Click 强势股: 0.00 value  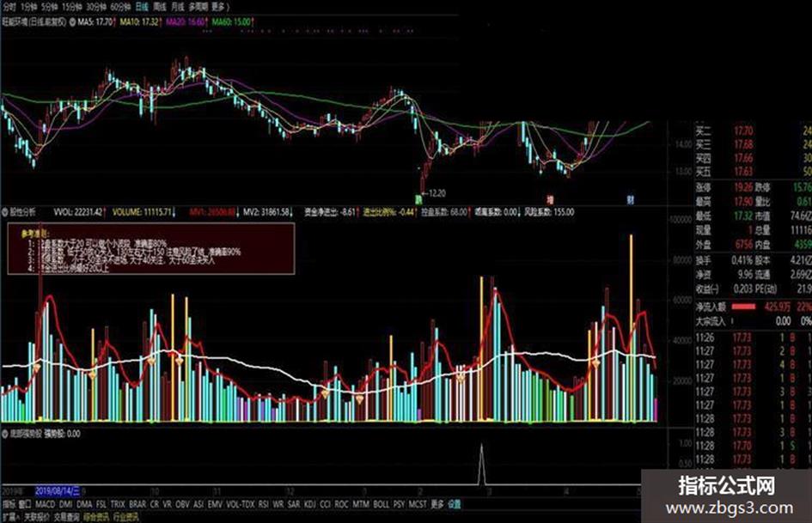62,434
